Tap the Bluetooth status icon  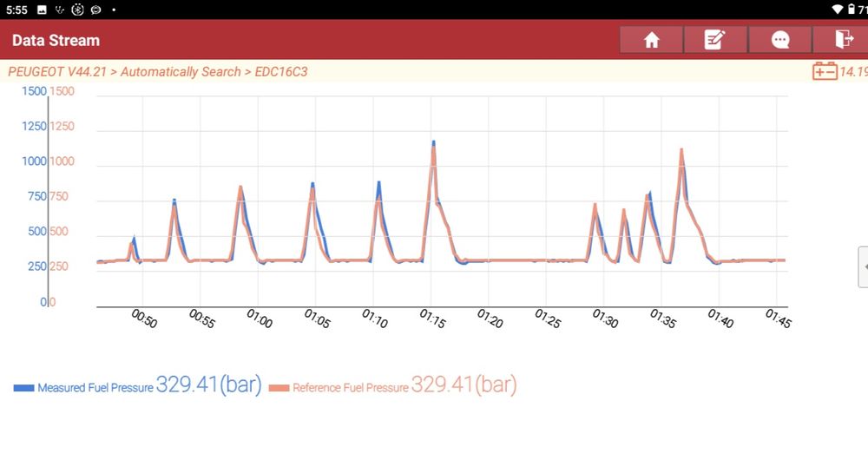pyautogui.click(x=77, y=10)
